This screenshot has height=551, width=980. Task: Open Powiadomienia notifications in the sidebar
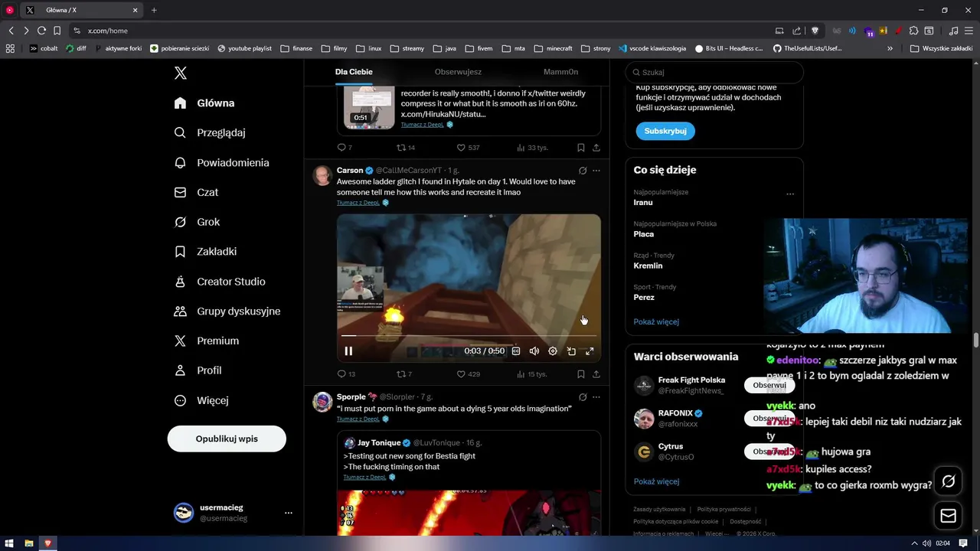pos(221,163)
